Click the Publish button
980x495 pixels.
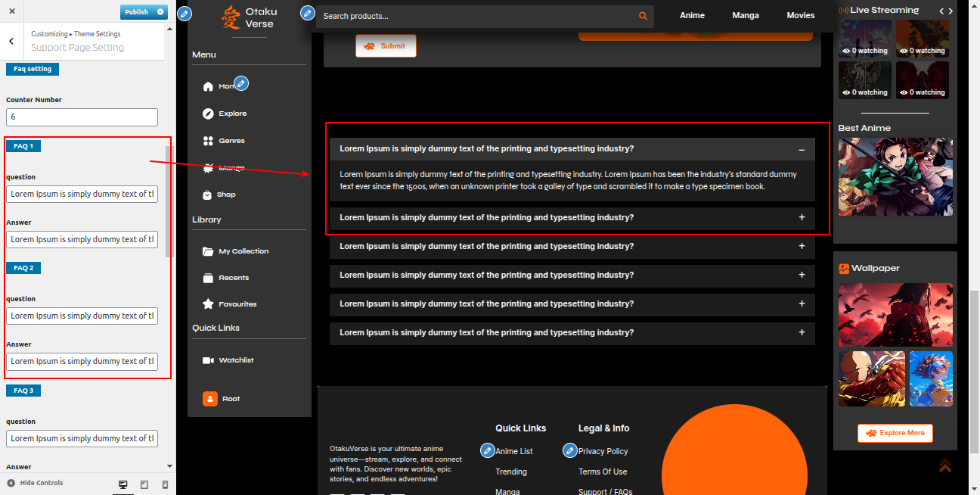point(137,12)
